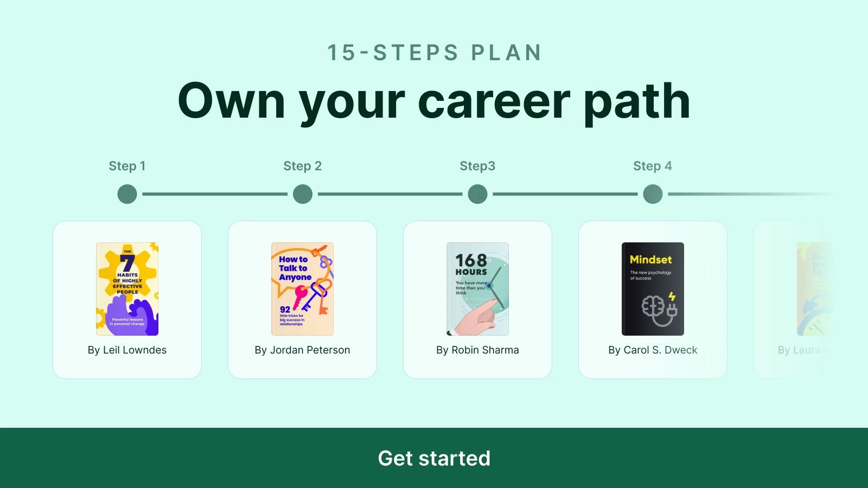The image size is (868, 488).
Task: Select the Step3 label above the timeline
Action: pos(477,166)
